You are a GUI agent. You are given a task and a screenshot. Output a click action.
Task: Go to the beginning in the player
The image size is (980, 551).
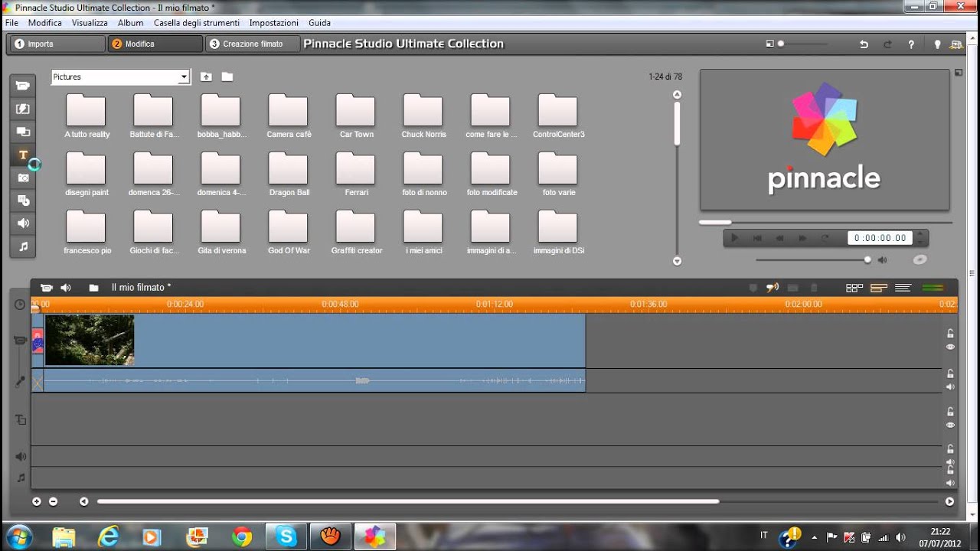tap(757, 238)
